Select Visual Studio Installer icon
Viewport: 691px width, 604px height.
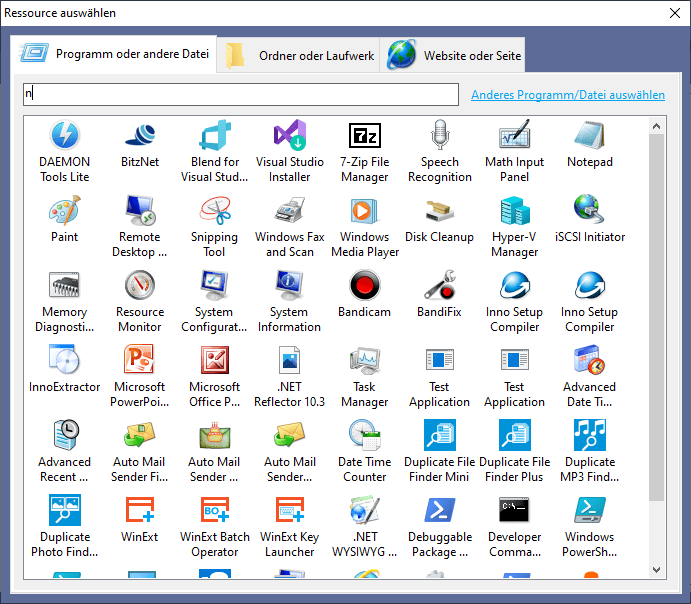[x=290, y=135]
